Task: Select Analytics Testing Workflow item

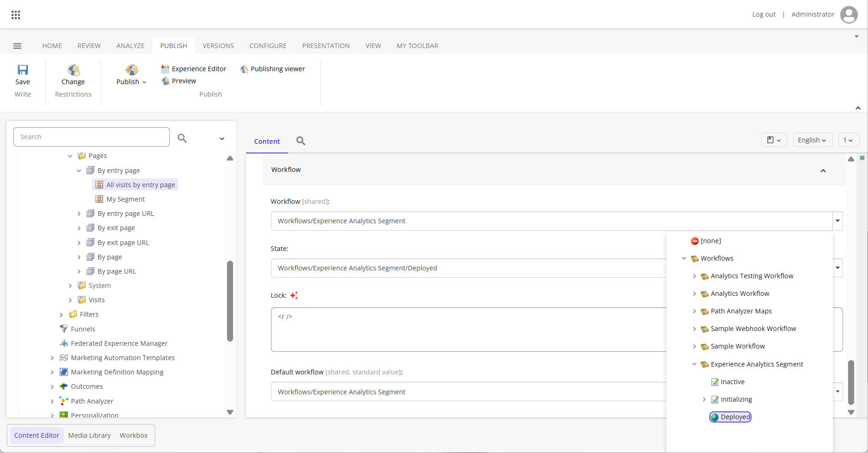Action: 747,276
